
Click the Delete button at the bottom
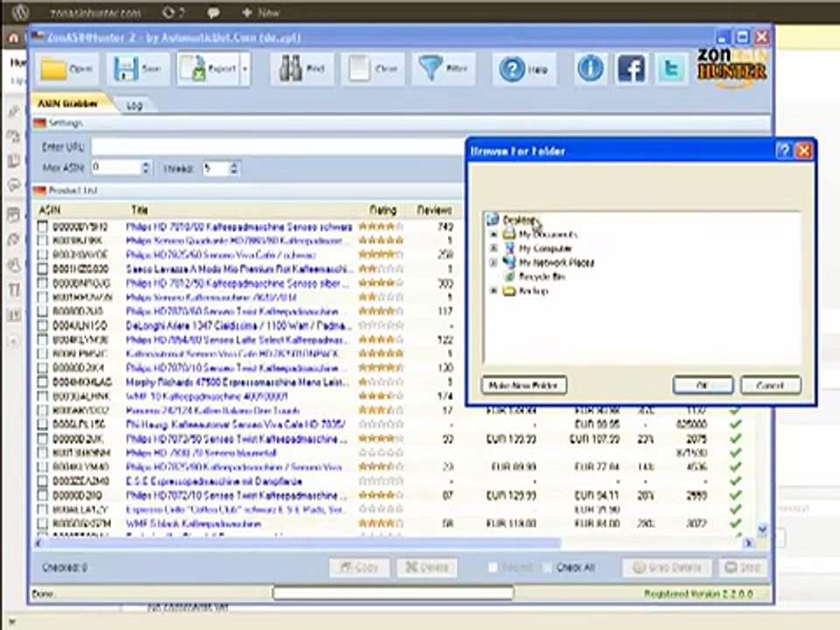coord(427,567)
